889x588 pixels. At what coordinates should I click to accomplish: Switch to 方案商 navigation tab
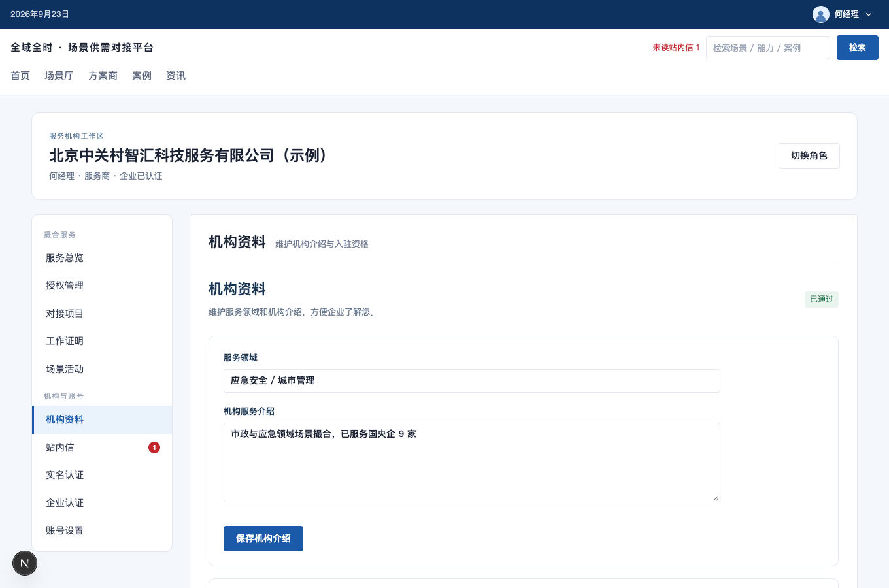tap(103, 76)
